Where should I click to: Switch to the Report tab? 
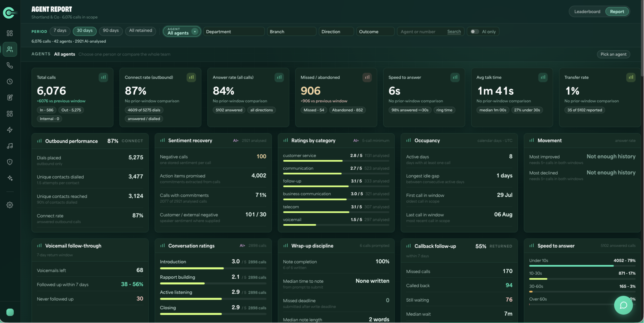click(x=617, y=12)
